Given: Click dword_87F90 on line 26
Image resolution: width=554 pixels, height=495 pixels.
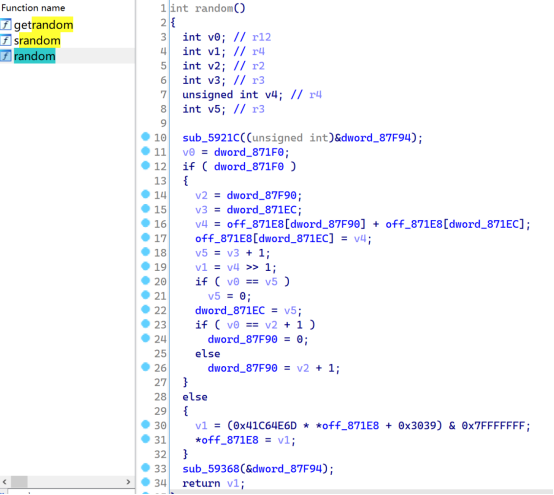Looking at the screenshot, I should coord(242,368).
